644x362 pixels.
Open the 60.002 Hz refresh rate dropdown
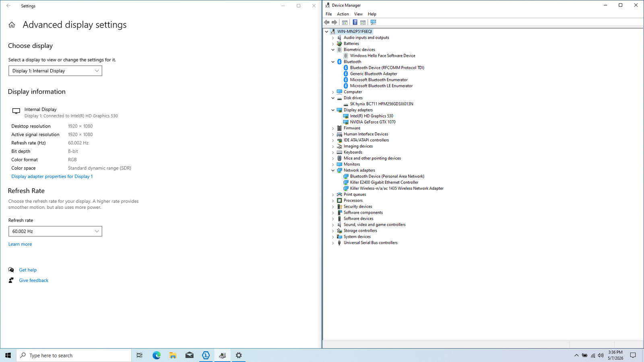coord(55,231)
